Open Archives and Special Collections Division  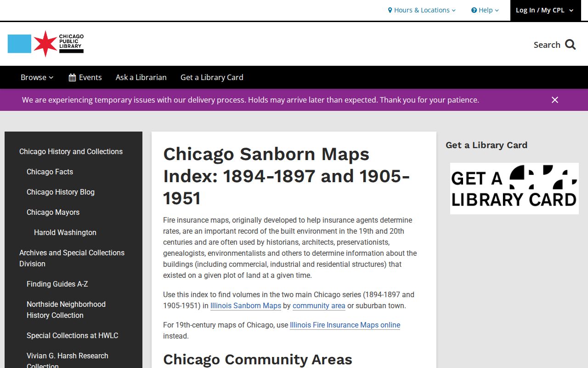click(x=72, y=258)
